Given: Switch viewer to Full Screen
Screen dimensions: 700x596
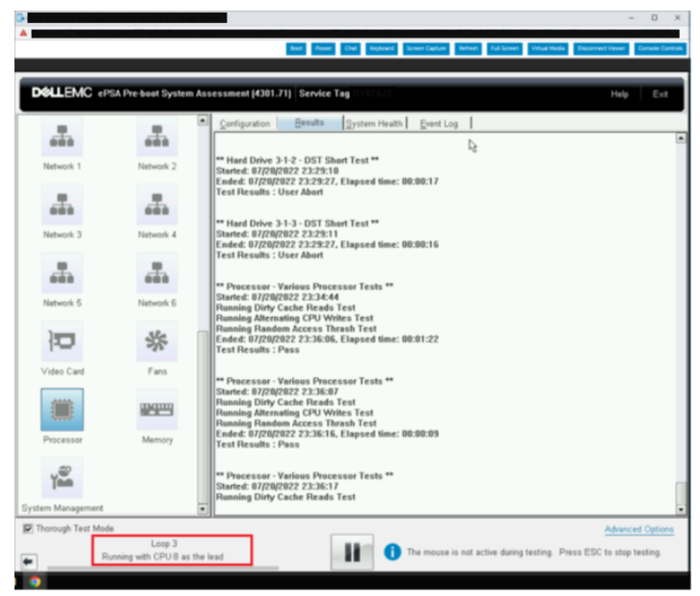Looking at the screenshot, I should click(504, 48).
